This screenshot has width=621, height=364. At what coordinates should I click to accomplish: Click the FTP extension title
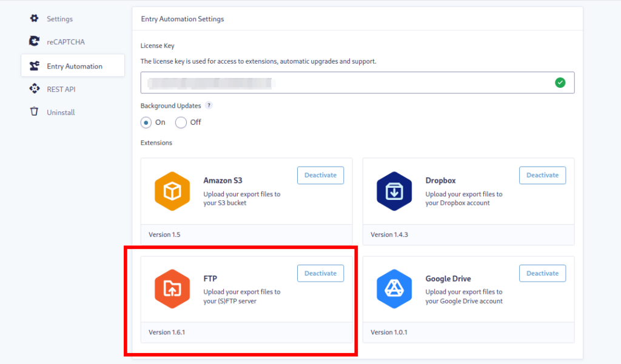click(x=210, y=279)
